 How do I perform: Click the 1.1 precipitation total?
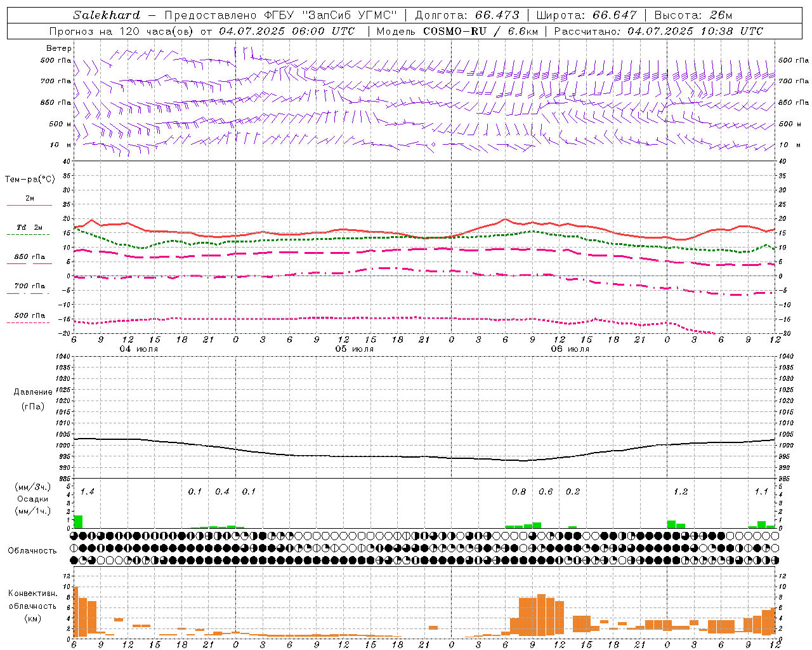point(761,492)
